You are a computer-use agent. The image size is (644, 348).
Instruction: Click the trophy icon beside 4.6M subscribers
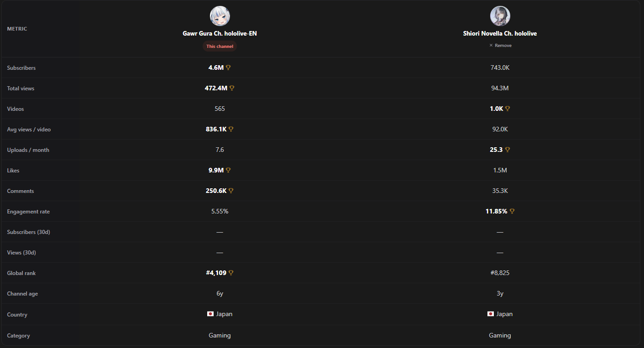tap(228, 68)
